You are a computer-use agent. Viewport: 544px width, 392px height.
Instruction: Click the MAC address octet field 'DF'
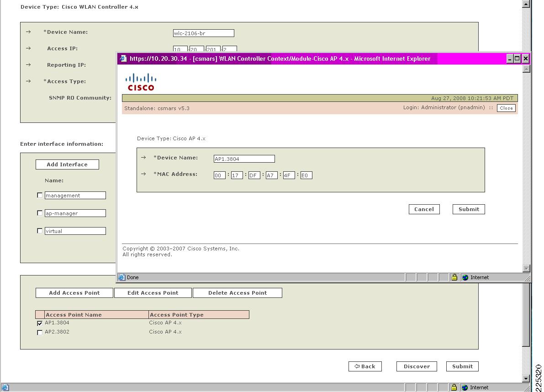[254, 175]
